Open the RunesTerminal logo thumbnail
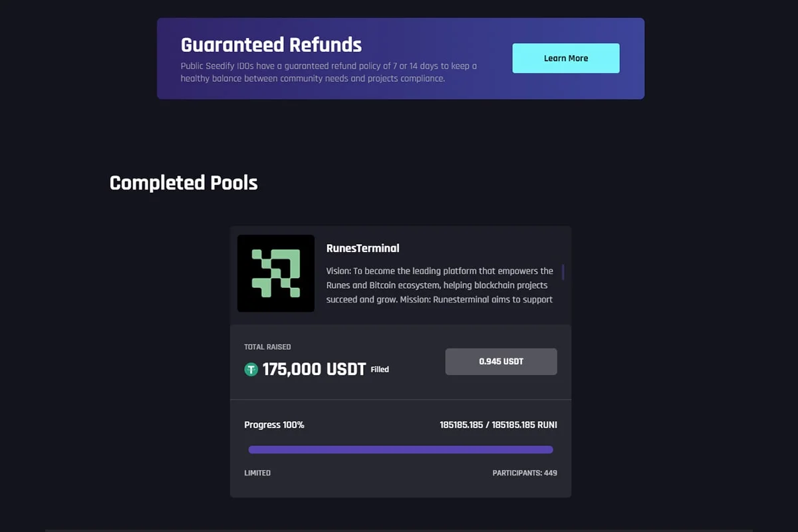 275,273
